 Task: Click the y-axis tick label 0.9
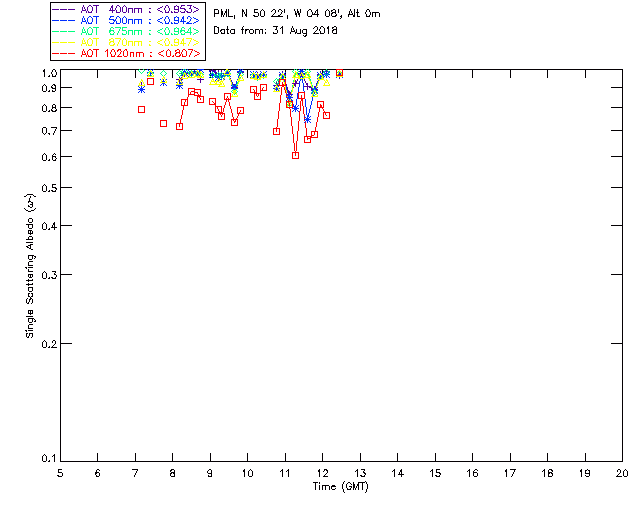click(49, 88)
